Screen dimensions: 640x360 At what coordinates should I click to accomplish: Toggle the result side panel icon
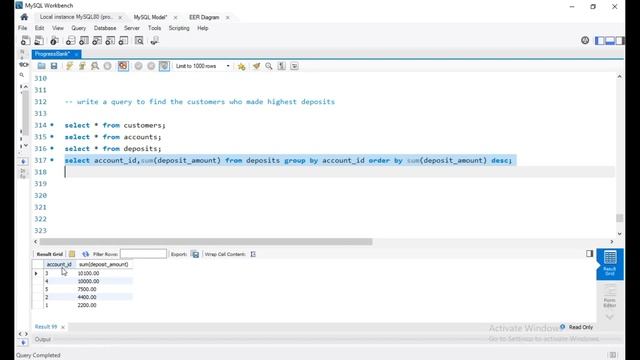[x=589, y=253]
